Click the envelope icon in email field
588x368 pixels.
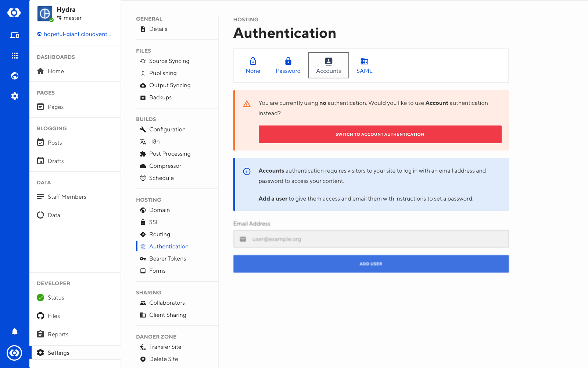pyautogui.click(x=243, y=239)
